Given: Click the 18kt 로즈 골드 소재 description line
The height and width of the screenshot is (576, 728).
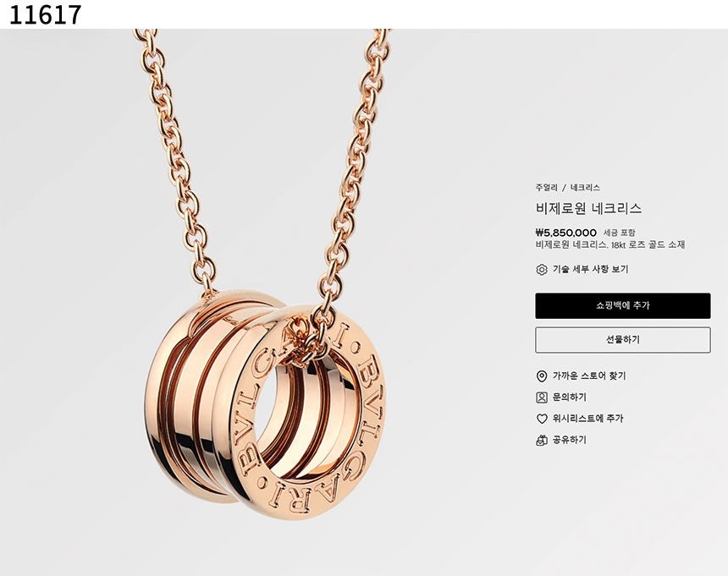Looking at the screenshot, I should click(610, 244).
